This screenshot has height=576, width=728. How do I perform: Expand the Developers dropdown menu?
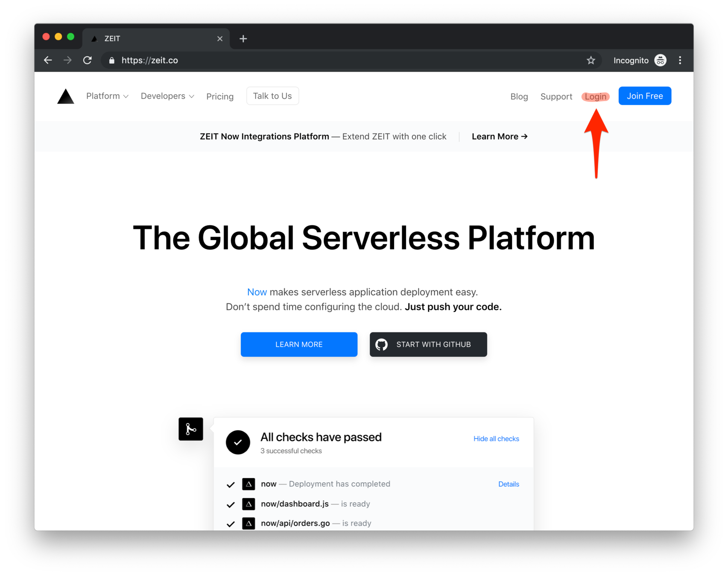point(167,96)
